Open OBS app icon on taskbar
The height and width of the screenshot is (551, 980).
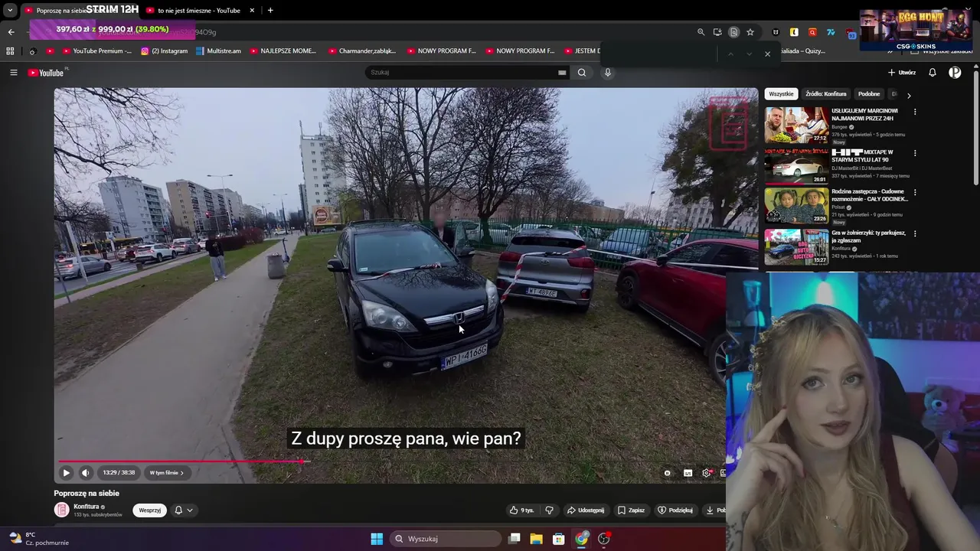604,539
